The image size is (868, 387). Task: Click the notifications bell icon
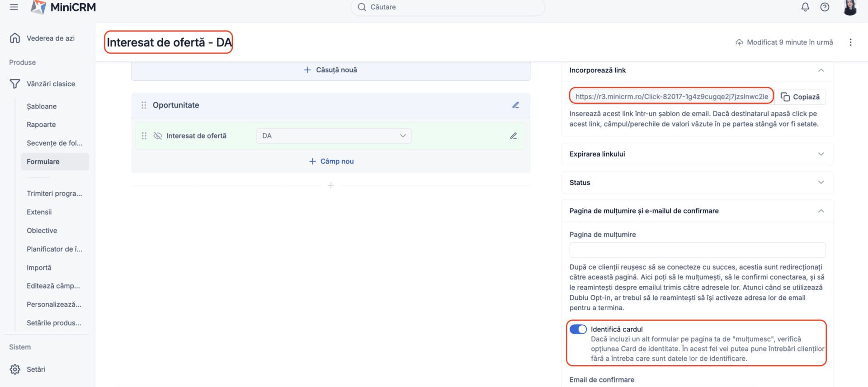point(805,7)
